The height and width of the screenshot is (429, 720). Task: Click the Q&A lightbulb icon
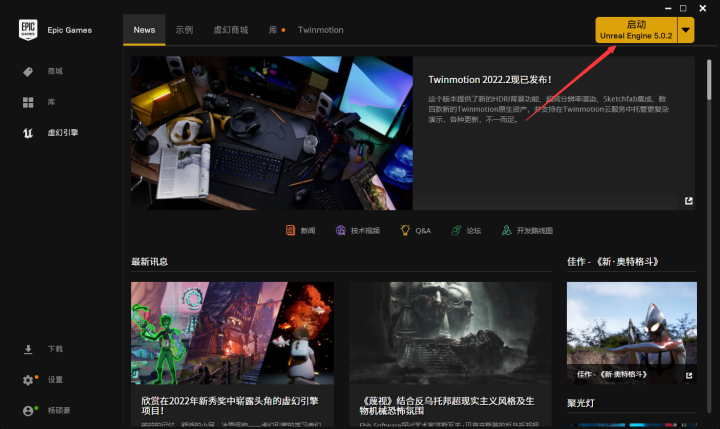click(405, 230)
